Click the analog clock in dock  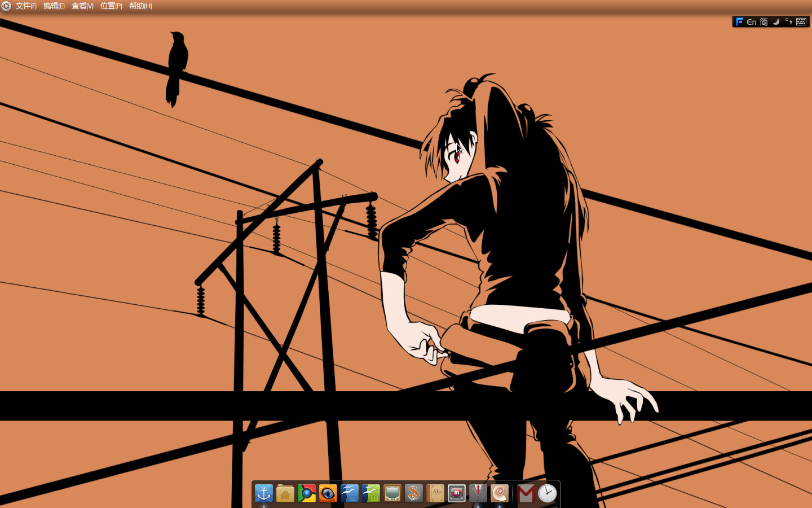point(547,493)
